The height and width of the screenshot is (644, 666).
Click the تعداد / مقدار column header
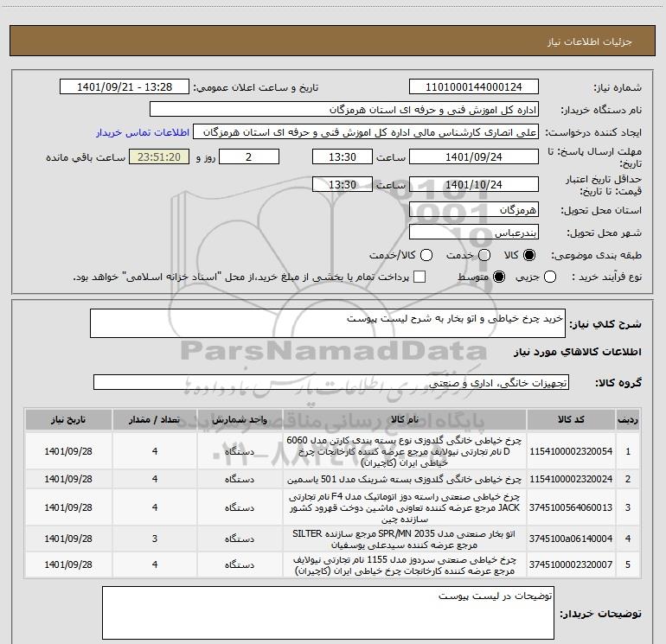155,419
